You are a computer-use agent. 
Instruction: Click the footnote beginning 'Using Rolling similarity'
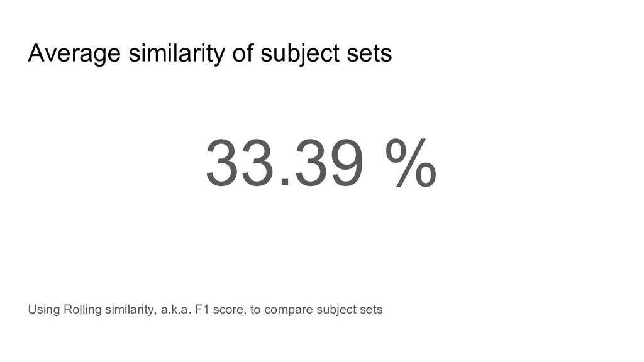[x=205, y=310]
